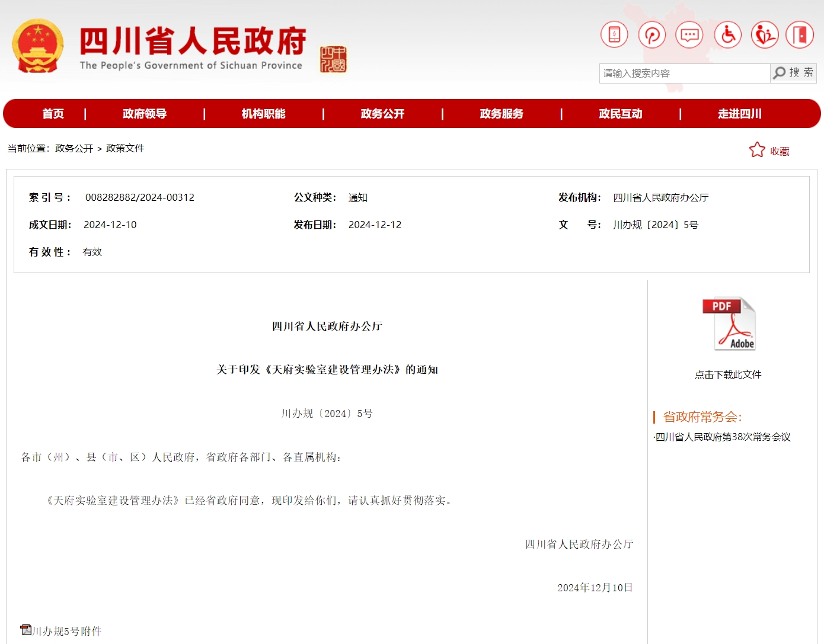
Task: Click the door login icon
Action: pyautogui.click(x=800, y=35)
